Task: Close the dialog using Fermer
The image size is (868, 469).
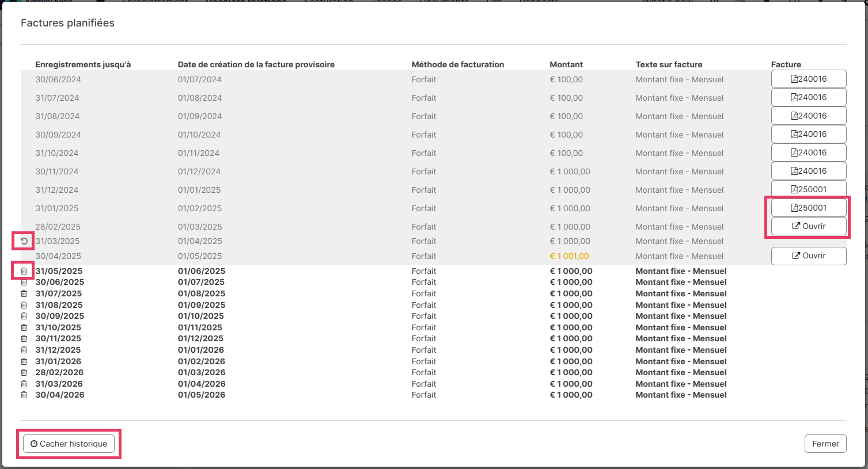Action: click(x=825, y=444)
